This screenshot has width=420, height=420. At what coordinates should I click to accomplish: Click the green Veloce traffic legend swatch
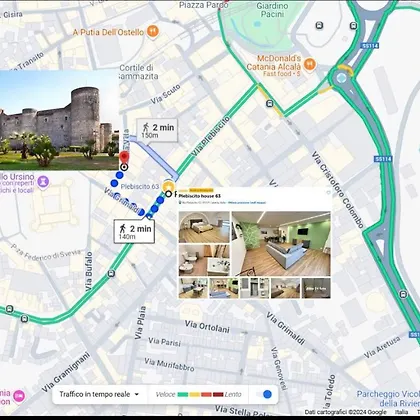pyautogui.click(x=183, y=395)
